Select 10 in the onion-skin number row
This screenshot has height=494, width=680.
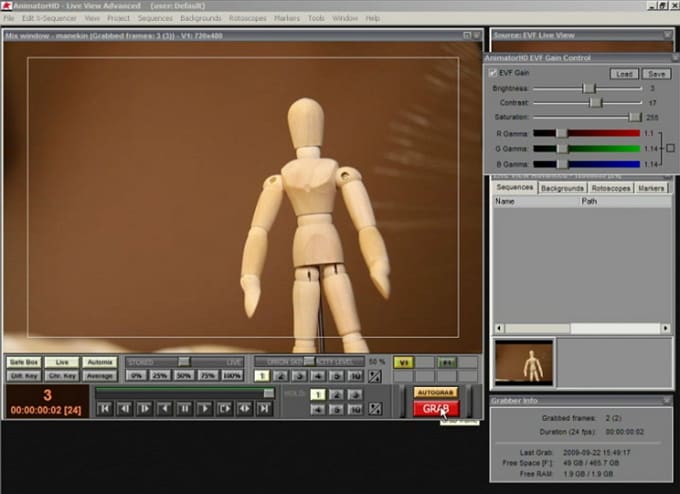coord(355,376)
